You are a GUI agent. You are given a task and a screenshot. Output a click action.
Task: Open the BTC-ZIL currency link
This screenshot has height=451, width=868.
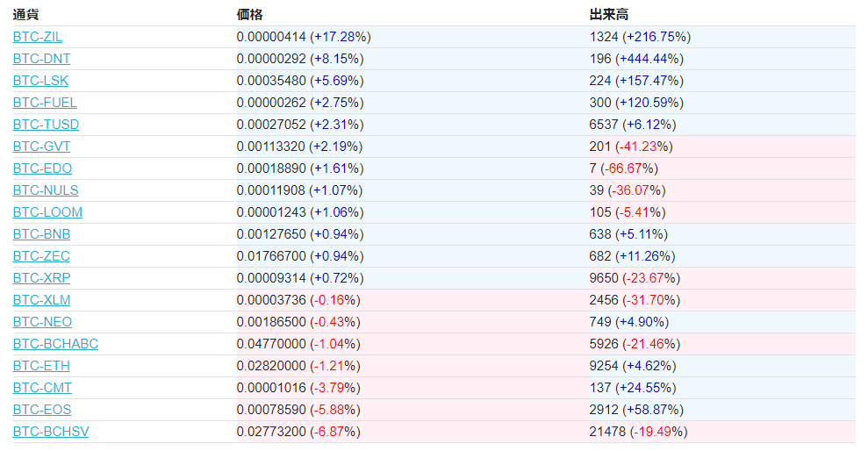point(38,37)
